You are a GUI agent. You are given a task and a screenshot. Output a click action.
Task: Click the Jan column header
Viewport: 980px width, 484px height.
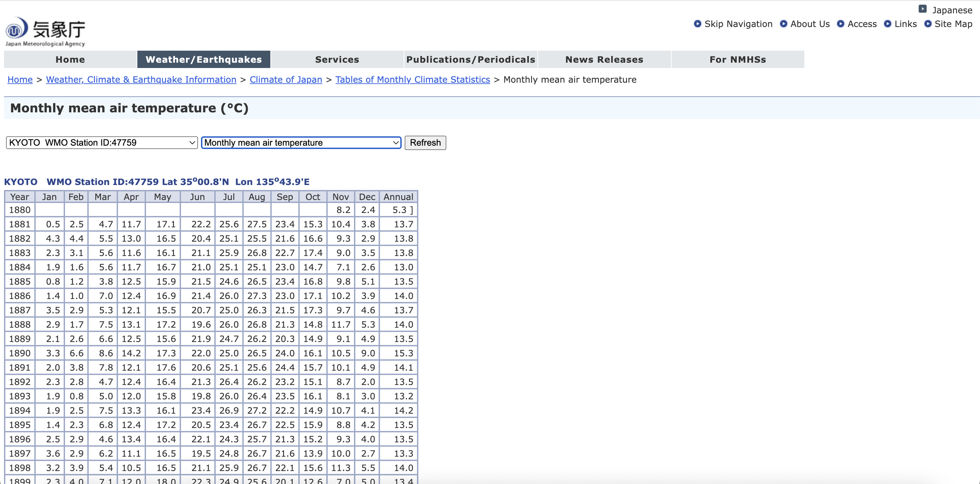coord(49,197)
